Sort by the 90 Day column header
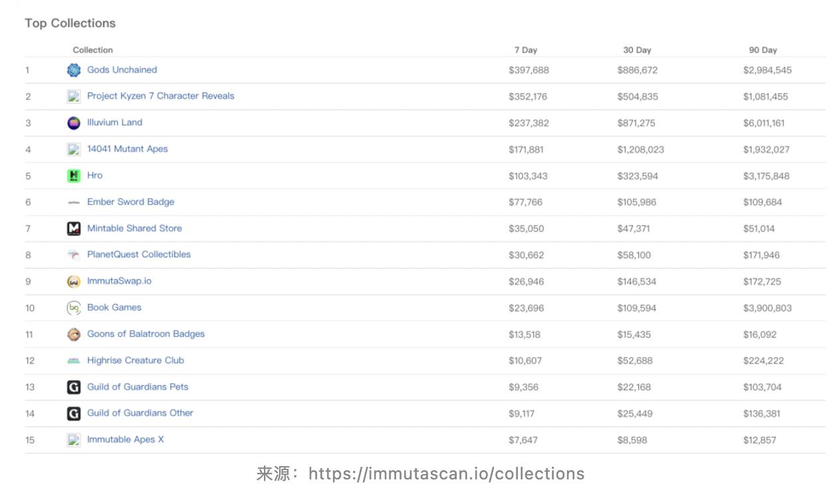Screen dimensions: 839x504 click(763, 50)
